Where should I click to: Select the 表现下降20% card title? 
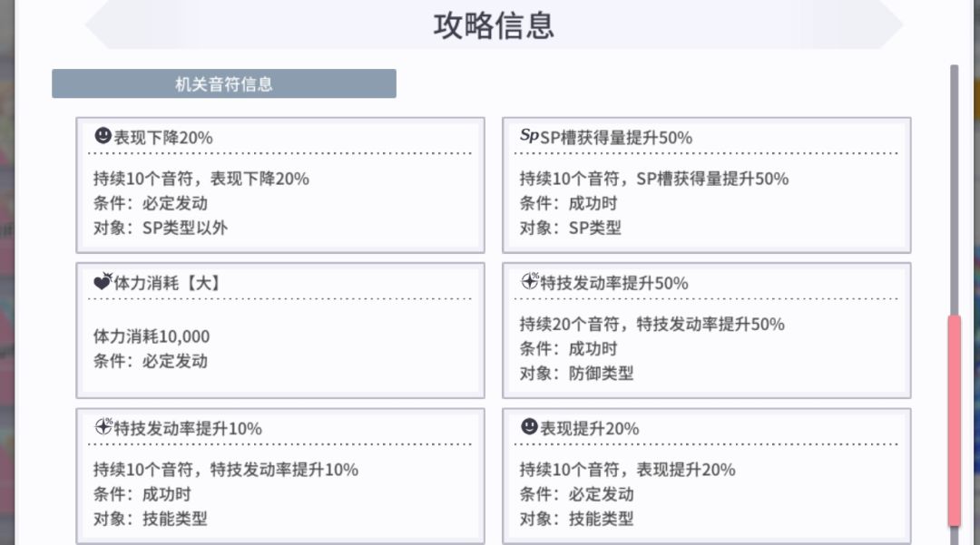[x=163, y=138]
